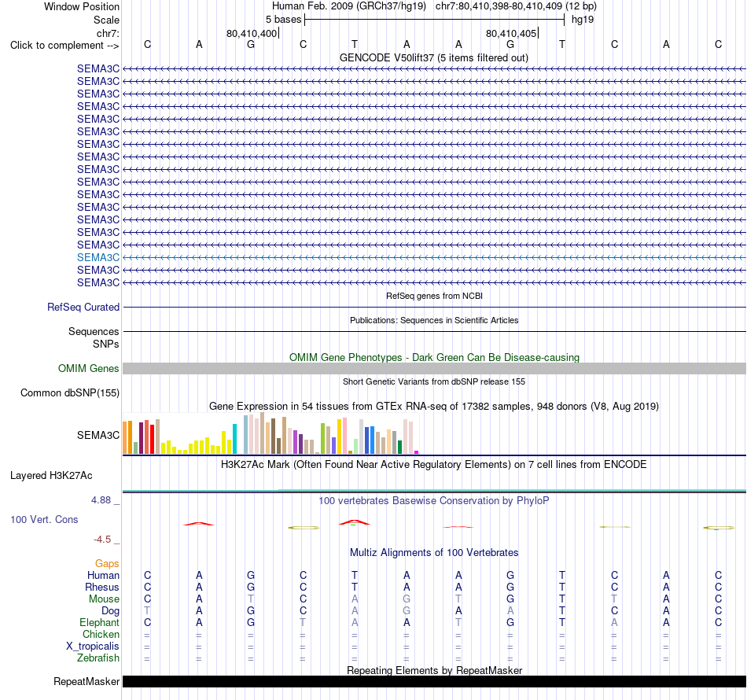Select the Rhesus species label
747x700 pixels.
[102, 587]
